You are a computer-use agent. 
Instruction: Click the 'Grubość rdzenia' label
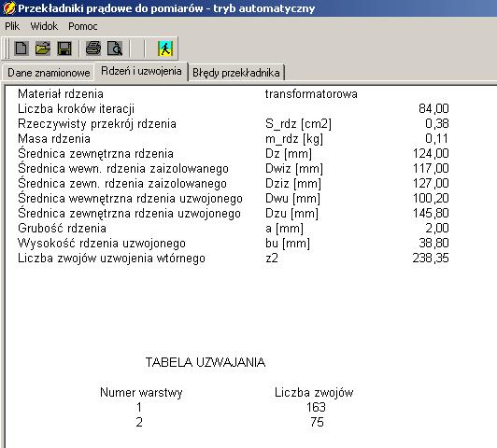tap(62, 228)
